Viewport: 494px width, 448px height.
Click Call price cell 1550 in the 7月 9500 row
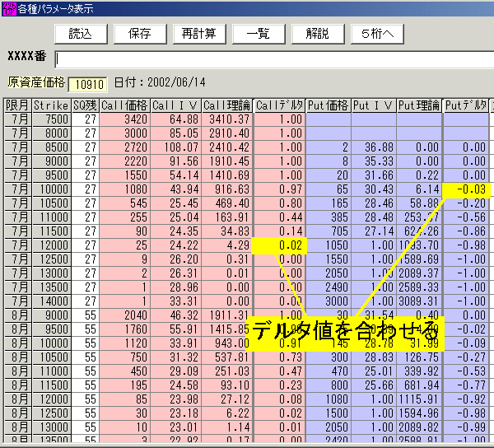(x=125, y=175)
